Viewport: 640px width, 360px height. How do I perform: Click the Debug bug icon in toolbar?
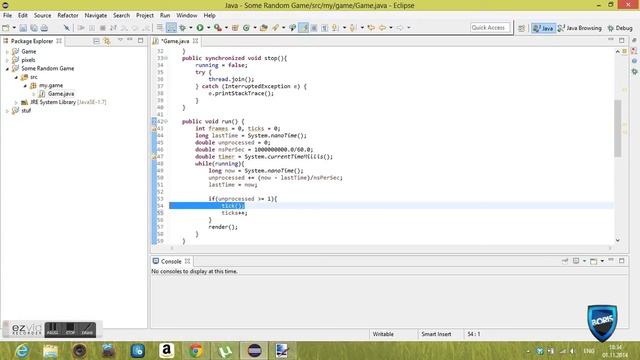point(182,28)
